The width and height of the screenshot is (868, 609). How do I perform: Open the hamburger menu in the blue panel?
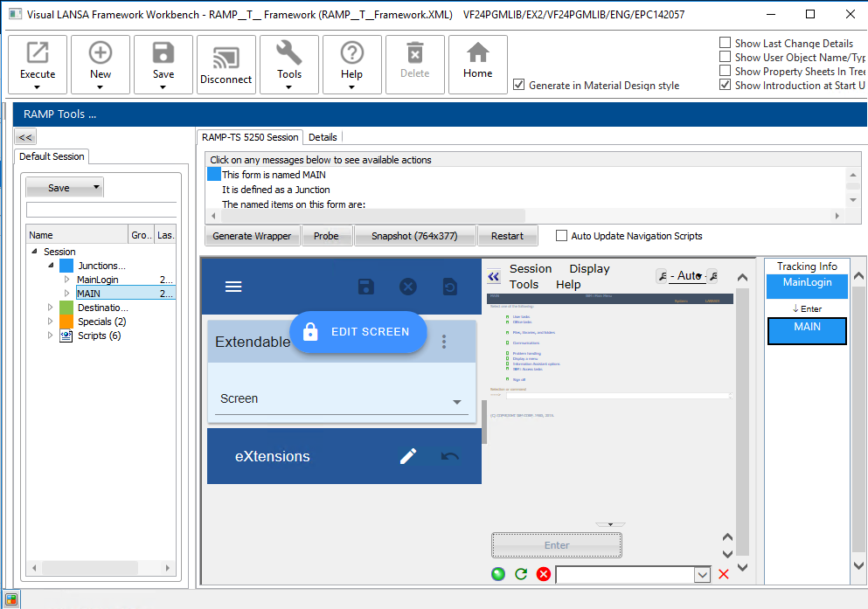pos(233,287)
